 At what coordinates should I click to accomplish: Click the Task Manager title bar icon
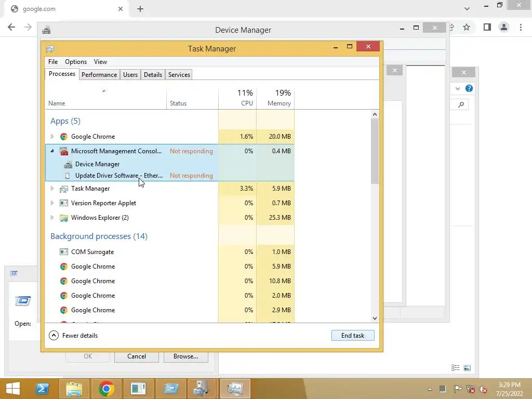tap(50, 49)
